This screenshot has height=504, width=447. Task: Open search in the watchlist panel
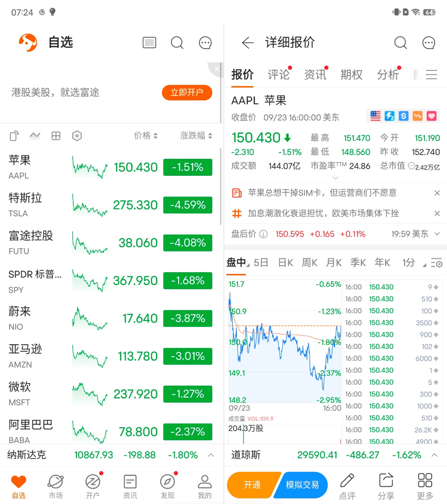(x=177, y=42)
